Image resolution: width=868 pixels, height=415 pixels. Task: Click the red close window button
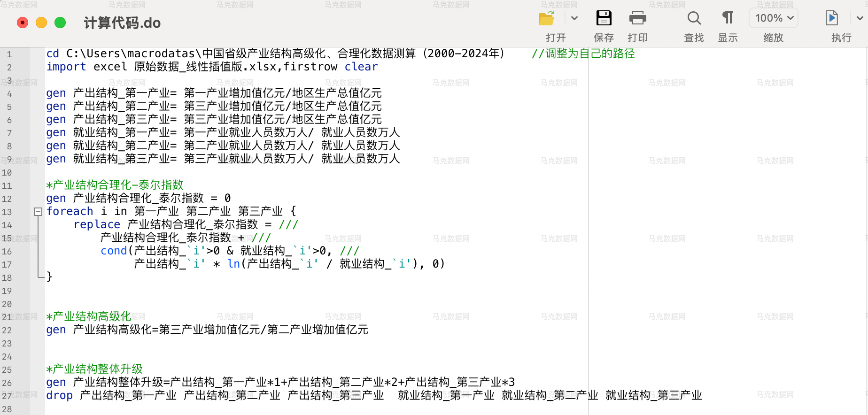(23, 23)
